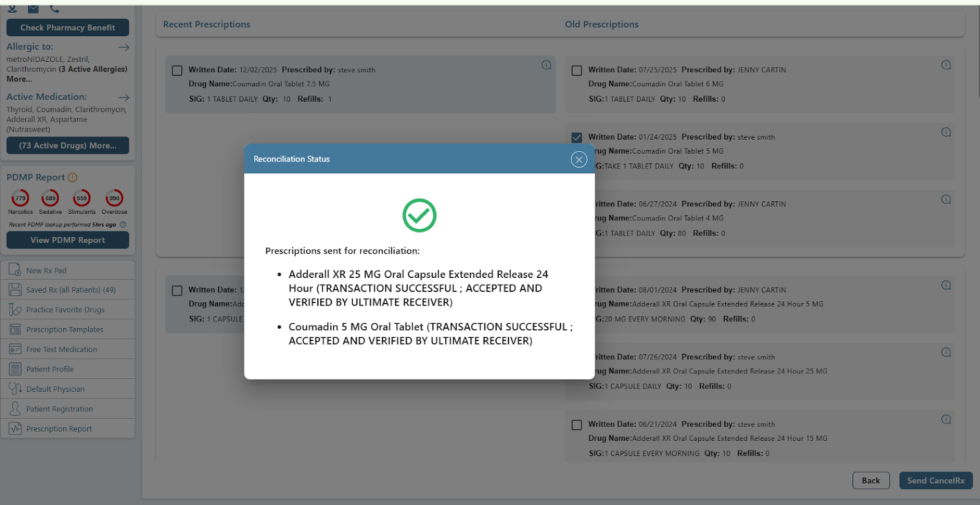Image resolution: width=980 pixels, height=505 pixels.
Task: Click the Default Physician stethoscope icon
Action: tap(15, 389)
